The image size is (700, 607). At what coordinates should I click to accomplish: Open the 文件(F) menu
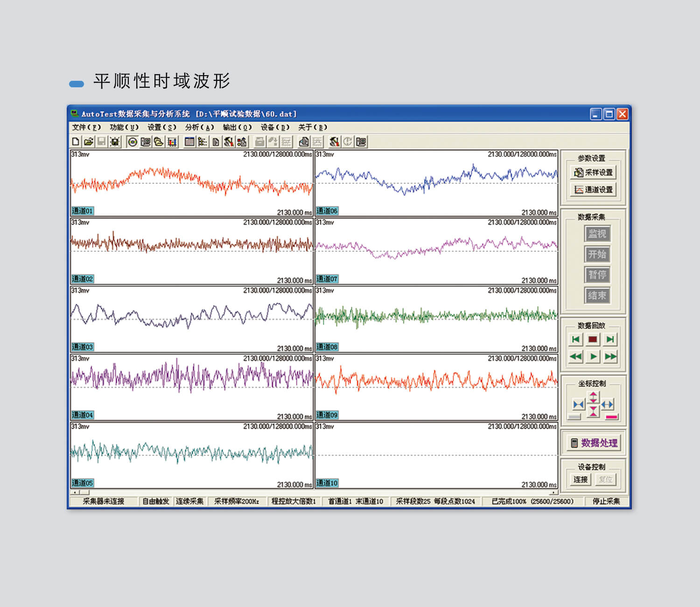(86, 127)
